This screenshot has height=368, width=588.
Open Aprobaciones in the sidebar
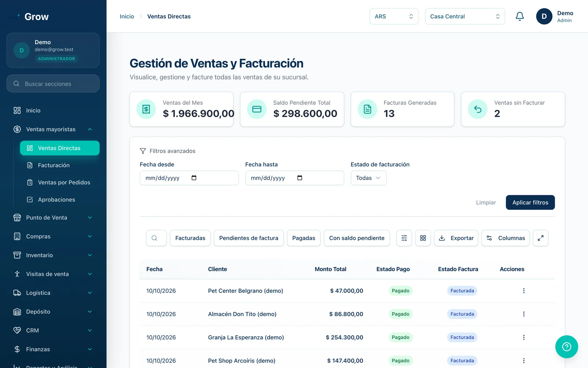coord(60,199)
